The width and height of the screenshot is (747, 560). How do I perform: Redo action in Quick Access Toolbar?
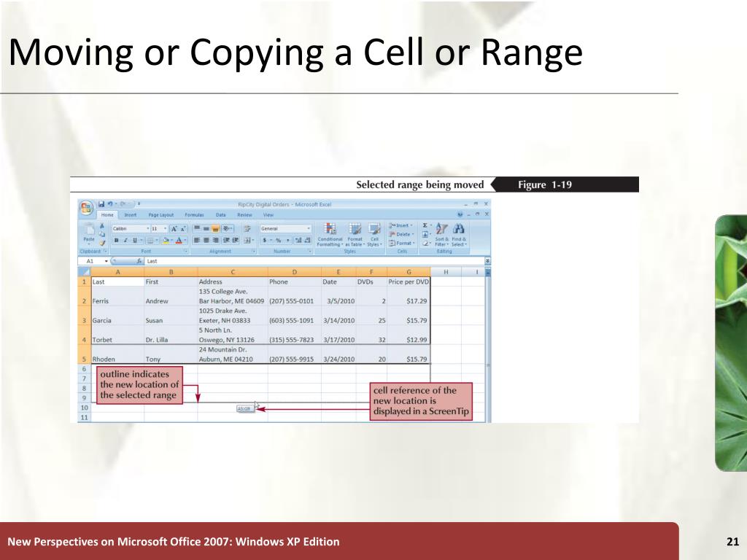coord(123,204)
